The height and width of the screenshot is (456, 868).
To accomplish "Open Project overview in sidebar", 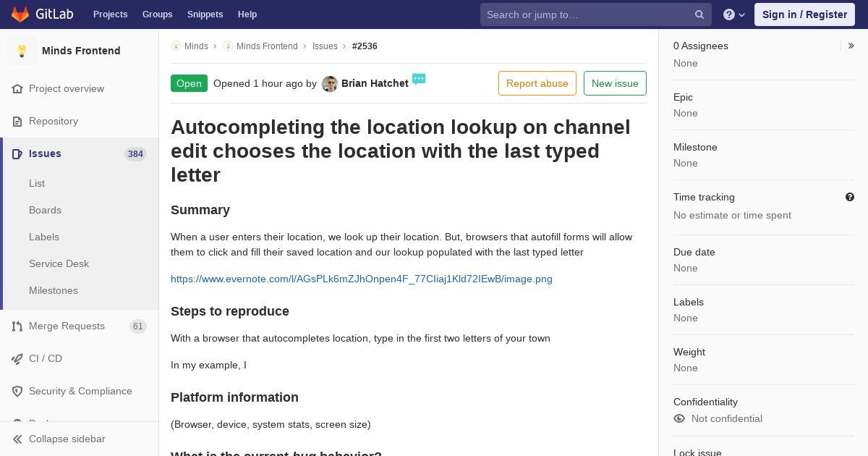I will 67,88.
